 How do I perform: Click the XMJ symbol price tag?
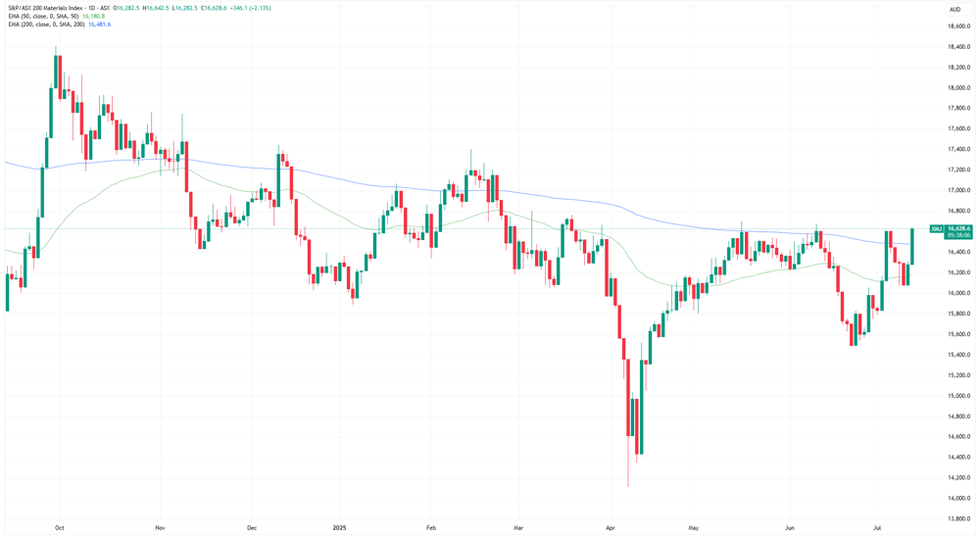click(x=936, y=228)
